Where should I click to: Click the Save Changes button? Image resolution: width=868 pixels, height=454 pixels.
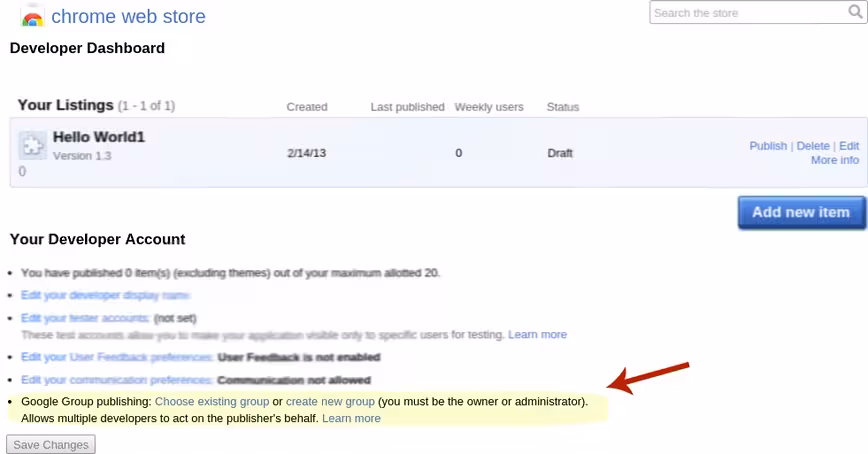click(51, 445)
